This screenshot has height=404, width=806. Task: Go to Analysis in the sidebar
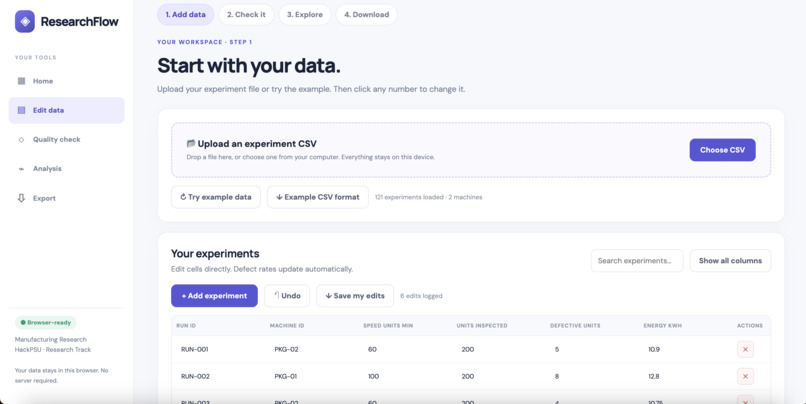click(x=66, y=169)
